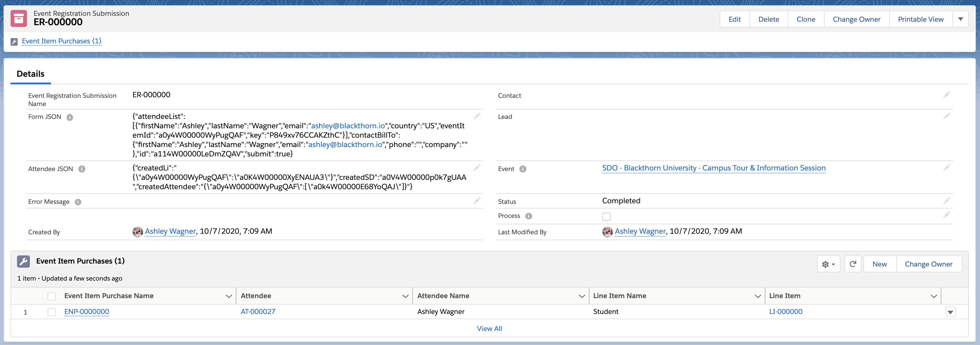Show info tooltip for Event field
This screenshot has width=980, height=345.
[523, 169]
